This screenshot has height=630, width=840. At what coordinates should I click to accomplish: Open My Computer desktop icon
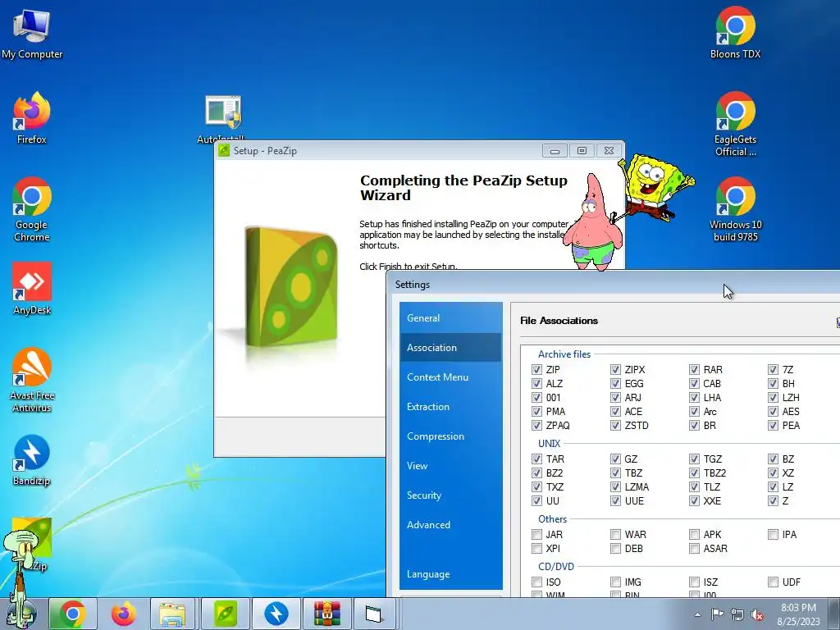coord(32,33)
